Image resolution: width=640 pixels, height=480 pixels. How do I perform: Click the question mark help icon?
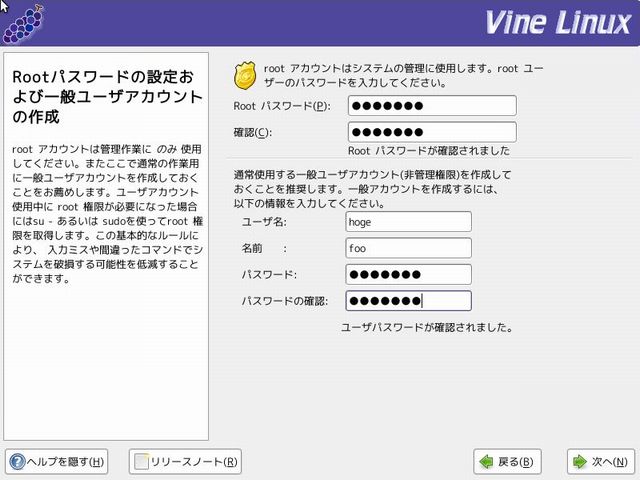[17, 462]
